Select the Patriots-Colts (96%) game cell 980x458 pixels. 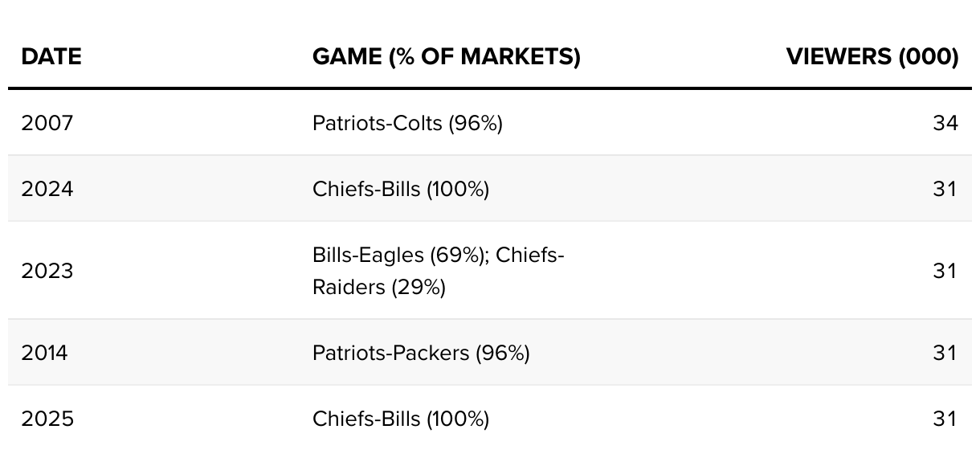coord(407,123)
